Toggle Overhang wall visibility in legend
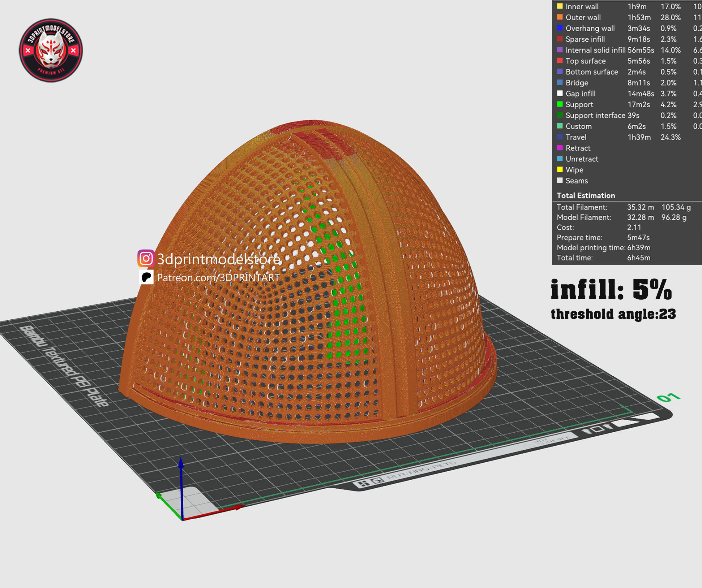 590,28
